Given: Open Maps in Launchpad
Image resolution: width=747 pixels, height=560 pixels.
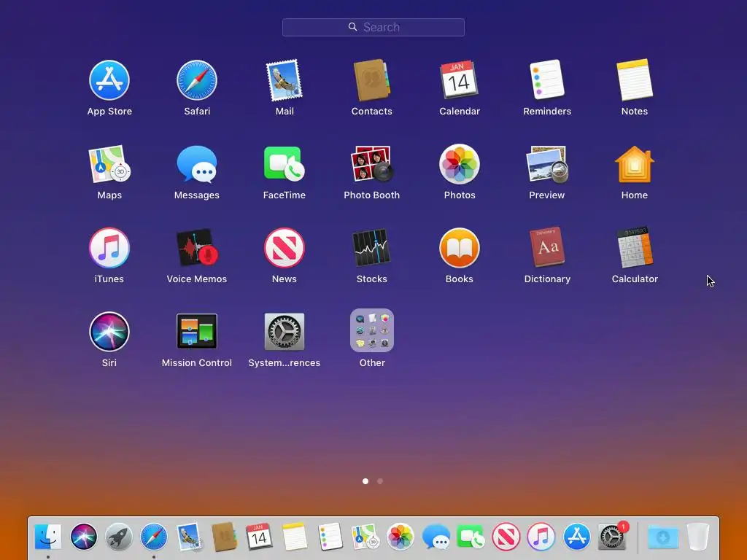Looking at the screenshot, I should (x=109, y=164).
